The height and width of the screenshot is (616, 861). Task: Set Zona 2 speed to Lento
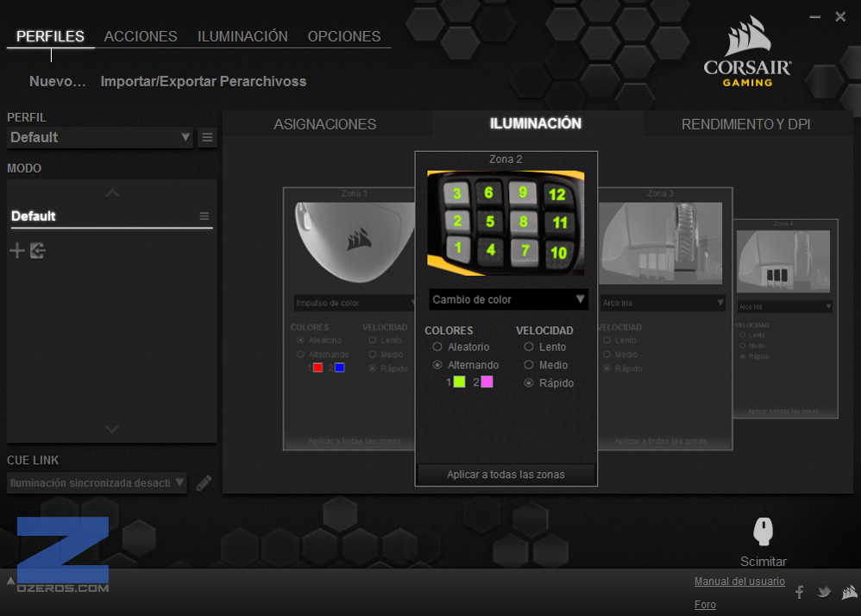pyautogui.click(x=529, y=347)
